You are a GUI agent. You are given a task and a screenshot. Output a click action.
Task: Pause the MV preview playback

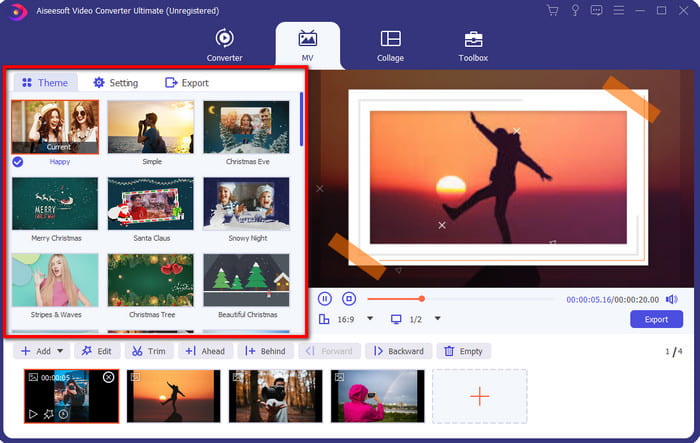click(x=324, y=298)
